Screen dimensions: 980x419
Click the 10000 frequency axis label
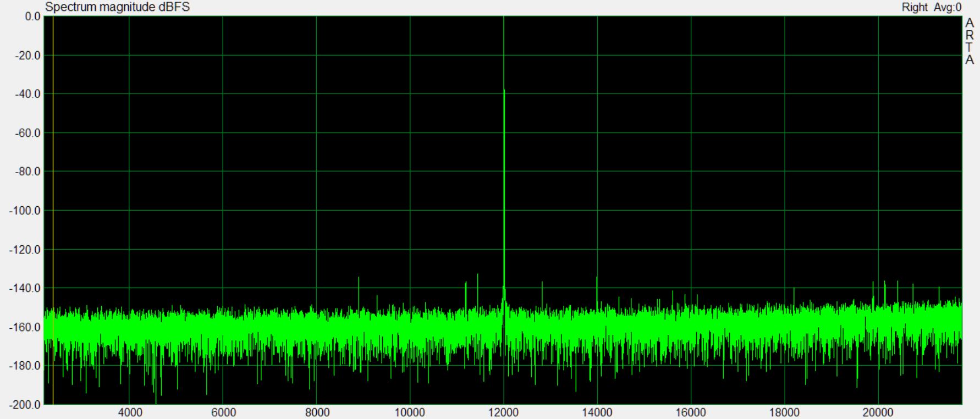(x=410, y=413)
